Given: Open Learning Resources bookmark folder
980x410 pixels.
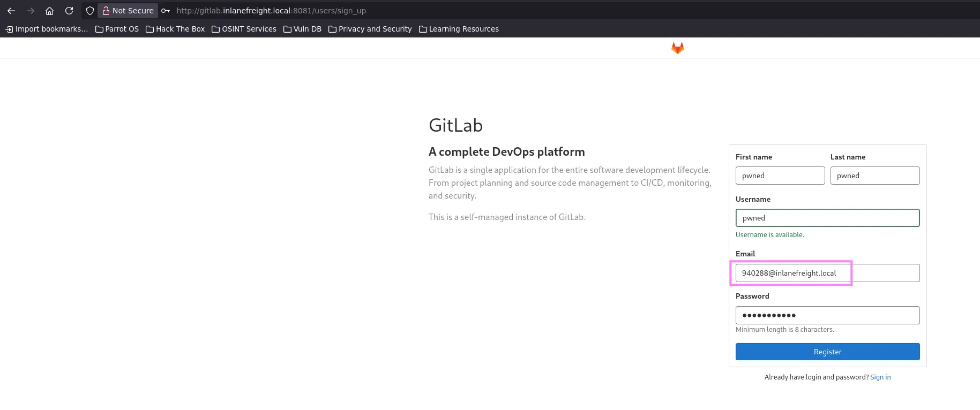Looking at the screenshot, I should pos(459,29).
